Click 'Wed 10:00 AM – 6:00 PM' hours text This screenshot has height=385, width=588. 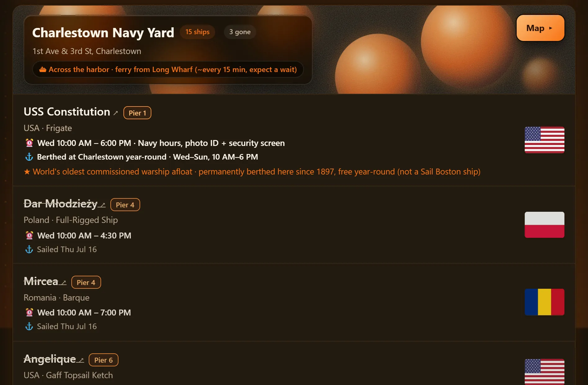tap(84, 143)
